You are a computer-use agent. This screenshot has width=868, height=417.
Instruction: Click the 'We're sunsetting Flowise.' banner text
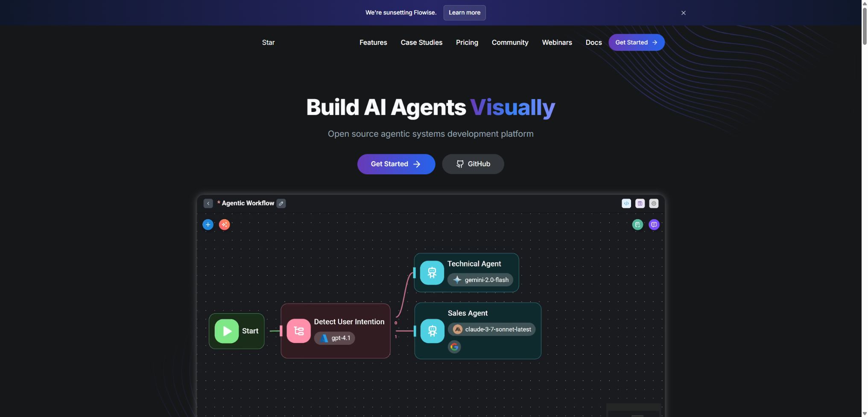point(401,13)
